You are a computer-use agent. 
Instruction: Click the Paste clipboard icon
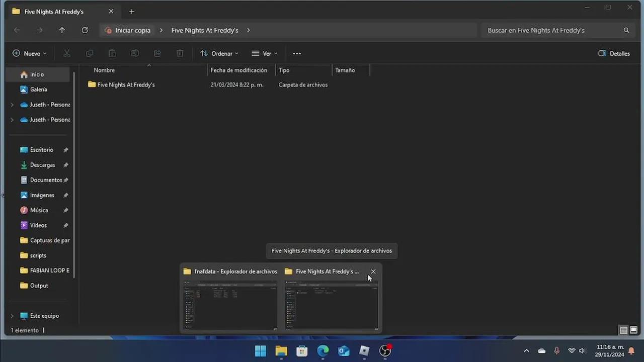(x=112, y=53)
